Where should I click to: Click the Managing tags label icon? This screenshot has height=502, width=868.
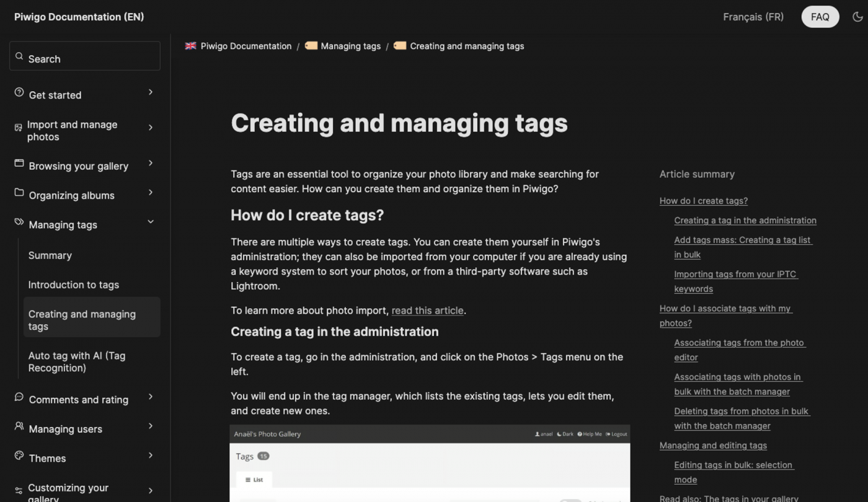tap(18, 222)
